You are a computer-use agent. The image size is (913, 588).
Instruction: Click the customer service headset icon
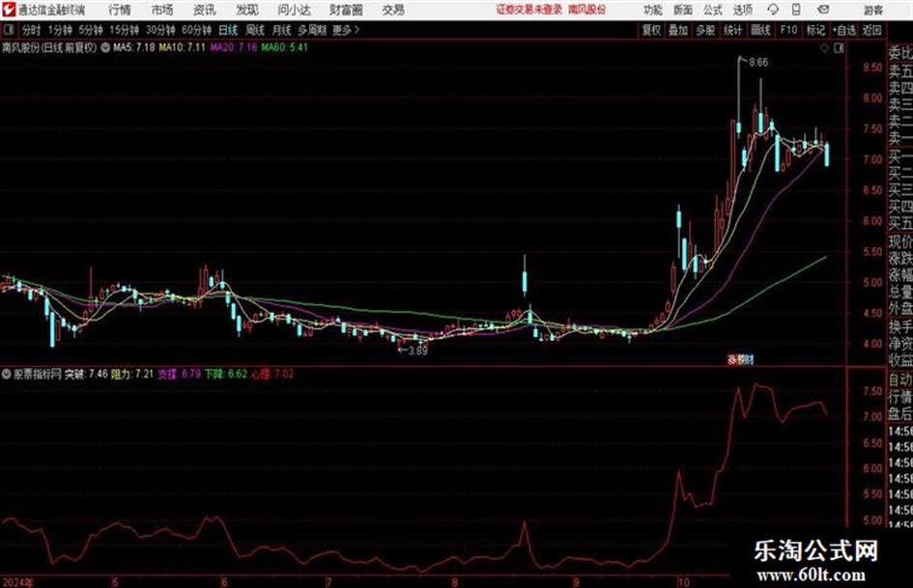(x=773, y=10)
